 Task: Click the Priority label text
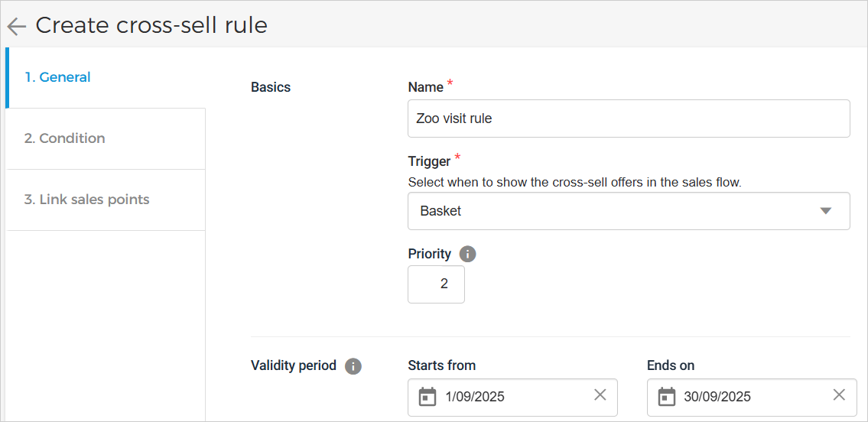pyautogui.click(x=429, y=254)
